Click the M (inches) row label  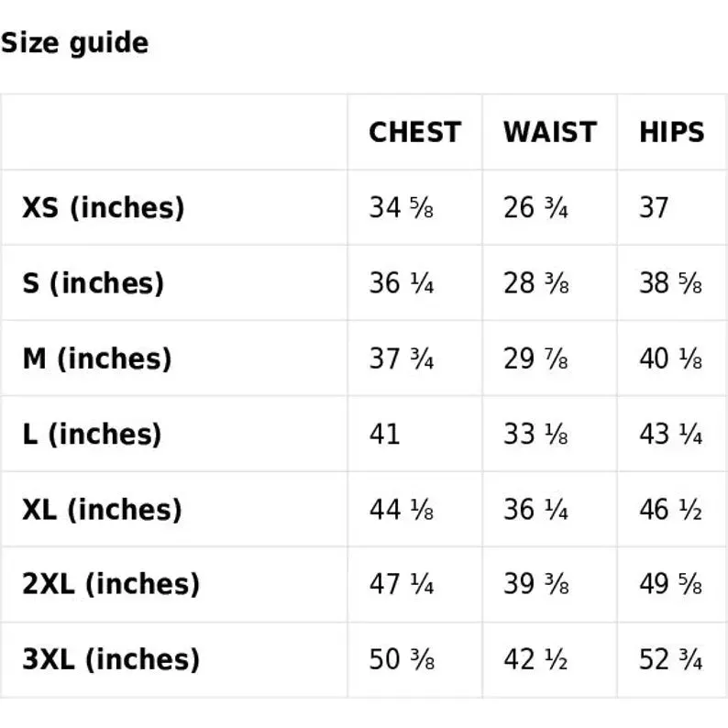(97, 358)
